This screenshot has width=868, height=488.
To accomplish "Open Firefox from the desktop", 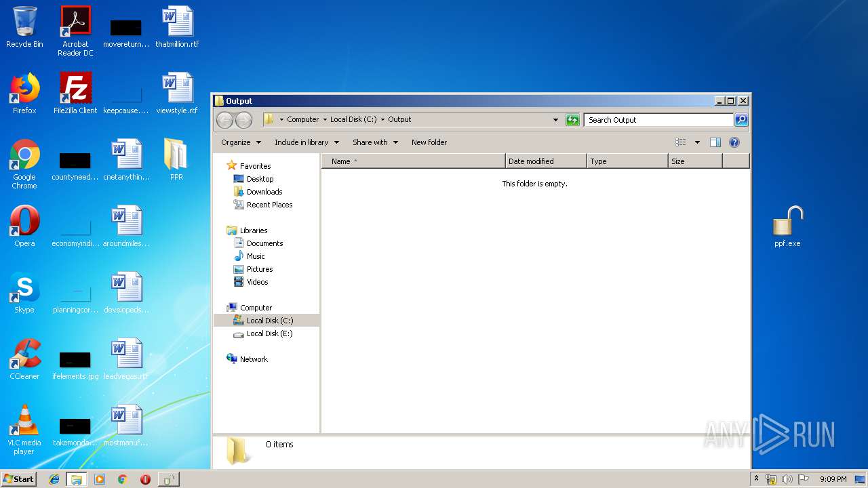I will (x=24, y=94).
